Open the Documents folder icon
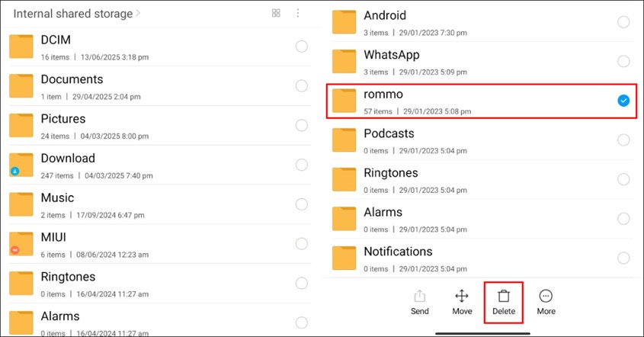Viewport: 644px width, 337px height. tap(21, 86)
